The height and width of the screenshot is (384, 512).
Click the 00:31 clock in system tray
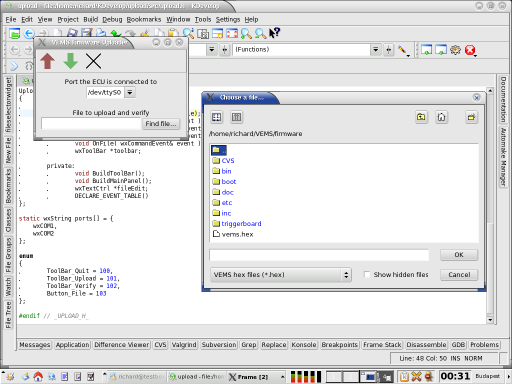point(455,376)
